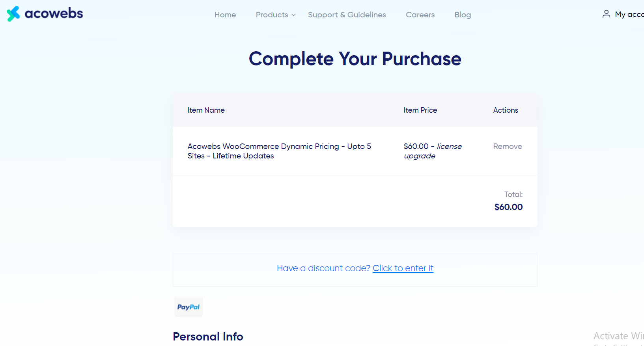This screenshot has height=346, width=644.
Task: Click the 'Click to enter it' discount link
Action: pos(403,268)
